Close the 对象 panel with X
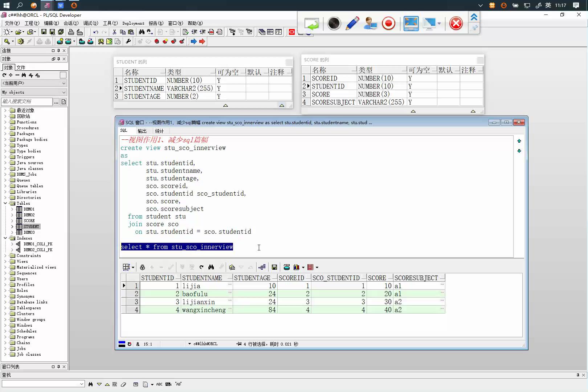 click(64, 59)
